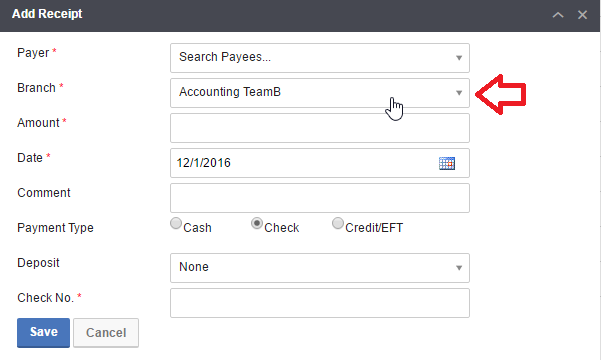Open the Deposit dropdown set to None

[320, 268]
